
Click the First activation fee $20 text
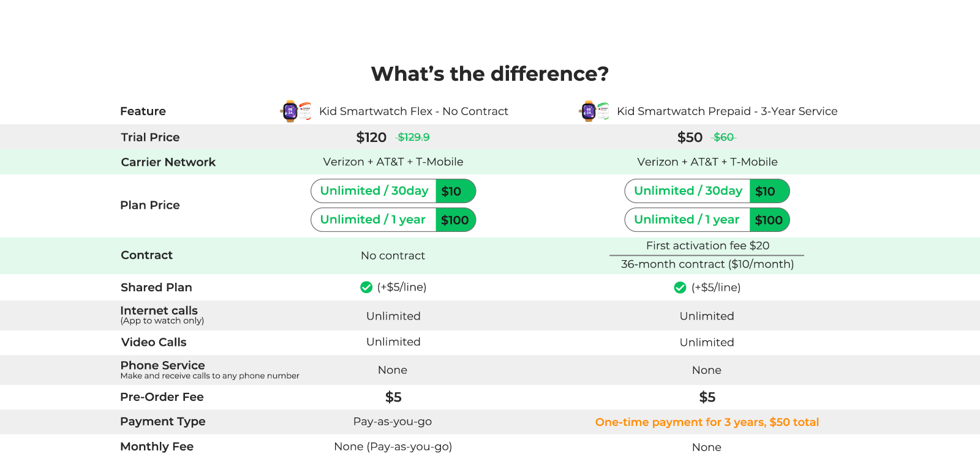coord(707,245)
